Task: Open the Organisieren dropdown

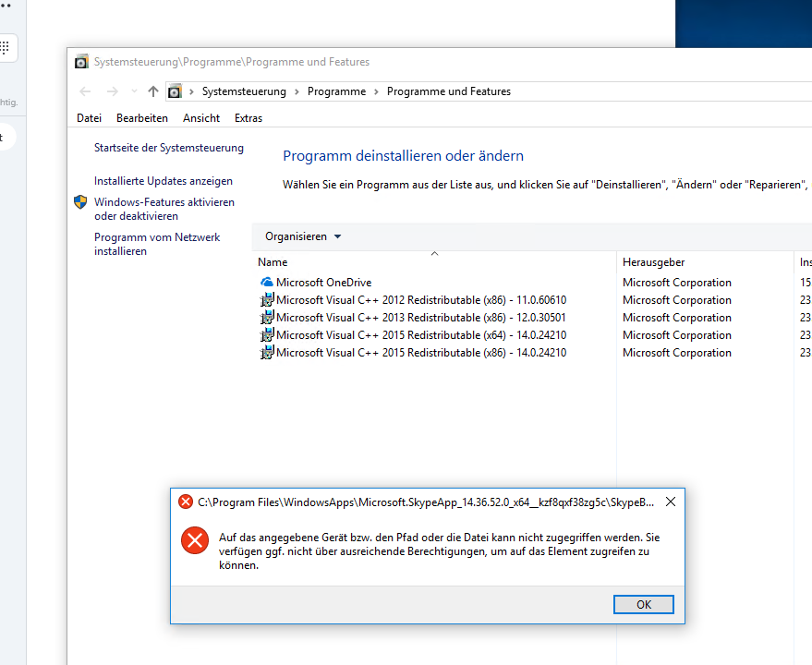Action: 303,236
